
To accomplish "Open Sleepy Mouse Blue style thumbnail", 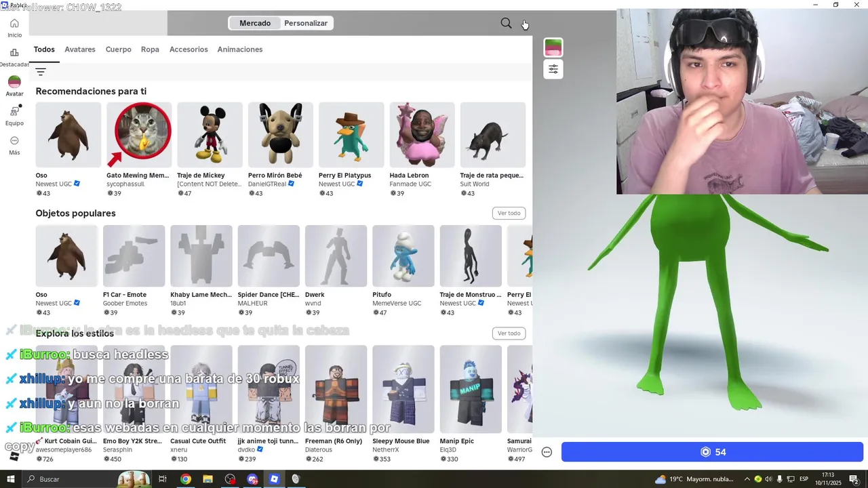I will coord(403,389).
